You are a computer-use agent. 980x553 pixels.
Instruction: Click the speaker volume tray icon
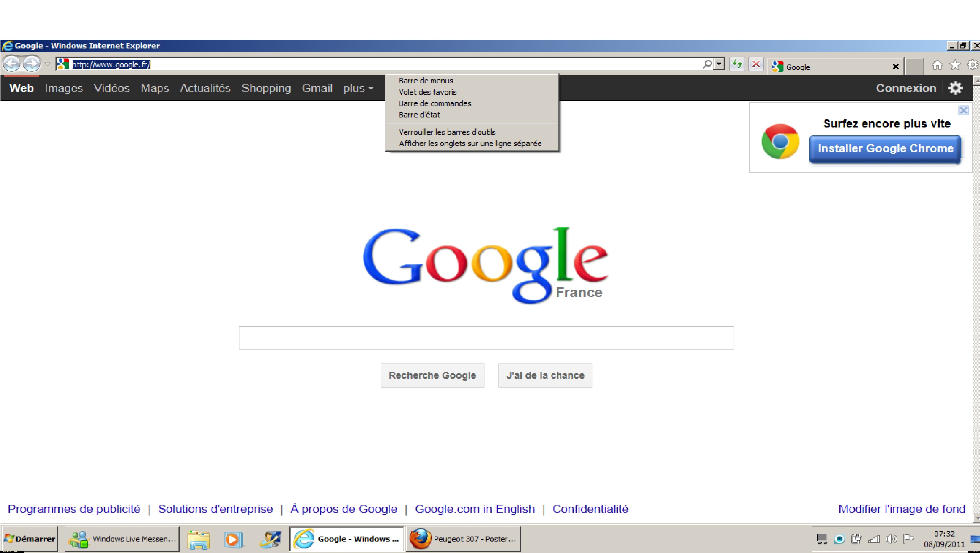(x=891, y=539)
